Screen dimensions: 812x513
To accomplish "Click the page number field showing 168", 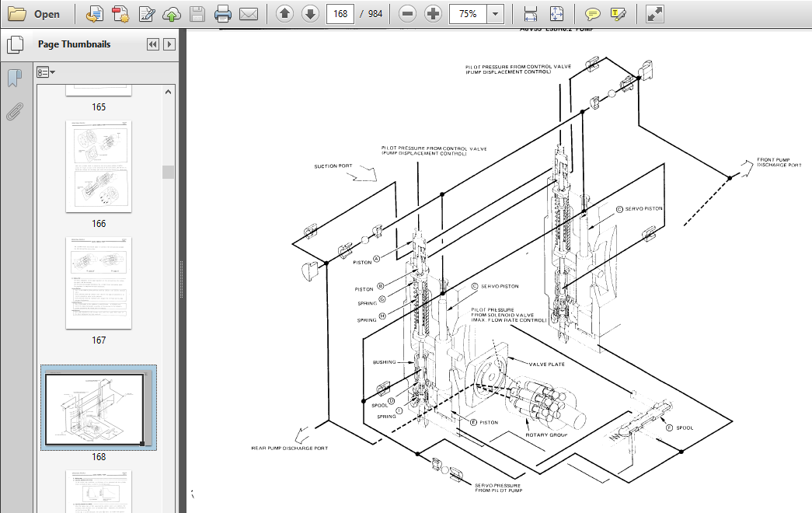I will tap(340, 14).
